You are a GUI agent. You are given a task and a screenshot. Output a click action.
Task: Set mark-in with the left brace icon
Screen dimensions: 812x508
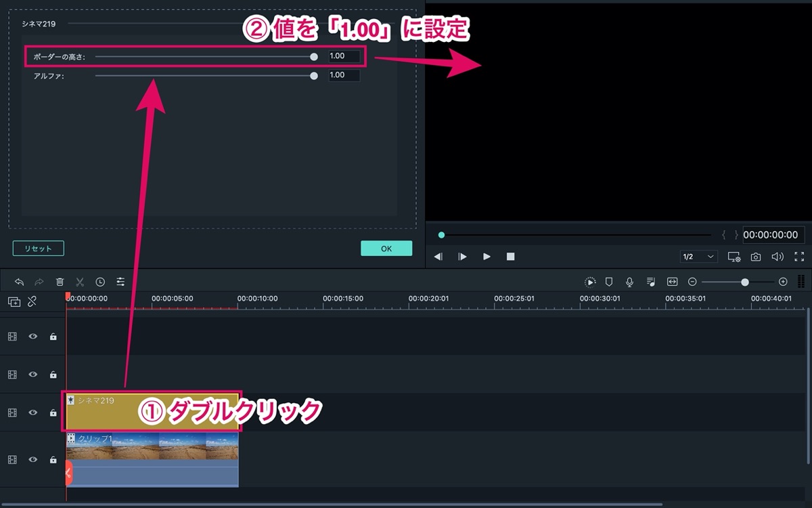tap(724, 235)
